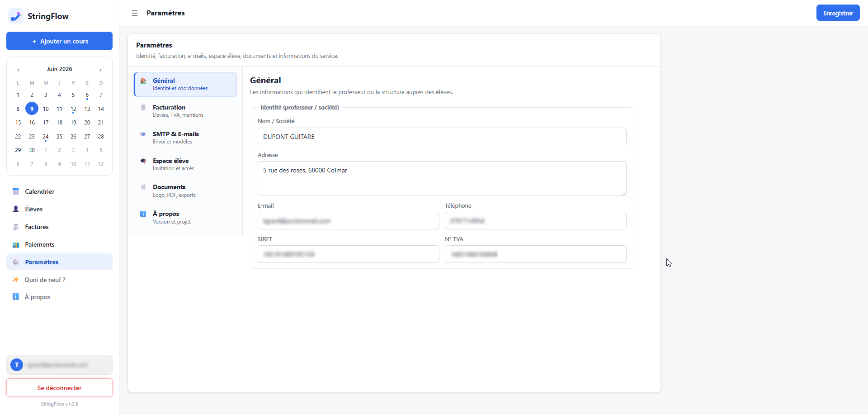
Task: Click the user avatar T
Action: pyautogui.click(x=17, y=365)
